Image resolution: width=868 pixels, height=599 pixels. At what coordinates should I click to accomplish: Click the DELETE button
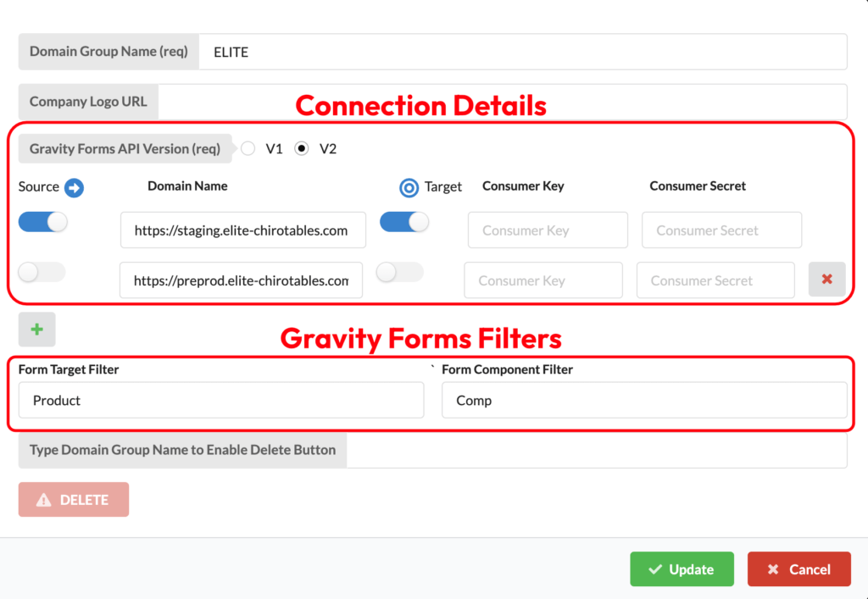point(74,499)
